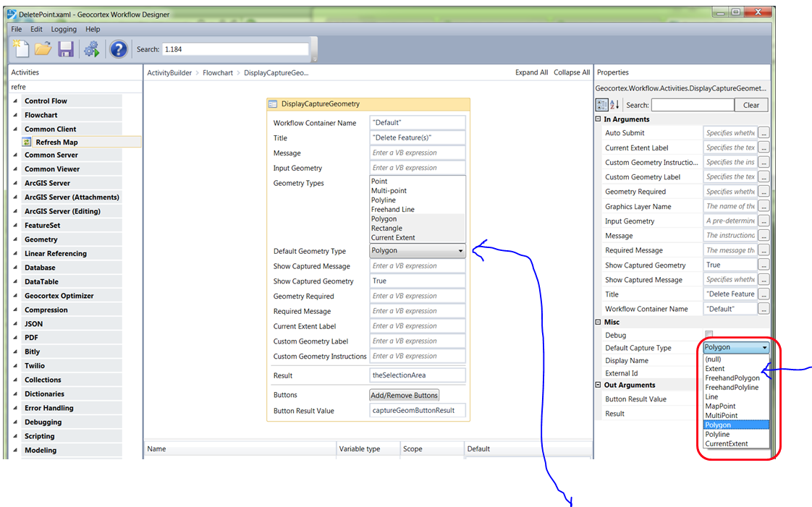The height and width of the screenshot is (507, 812).
Task: Click the Open folder toolbar icon
Action: coord(43,48)
